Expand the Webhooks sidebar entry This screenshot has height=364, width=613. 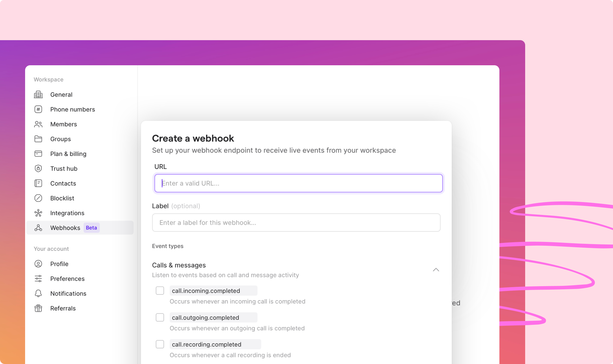tap(65, 227)
